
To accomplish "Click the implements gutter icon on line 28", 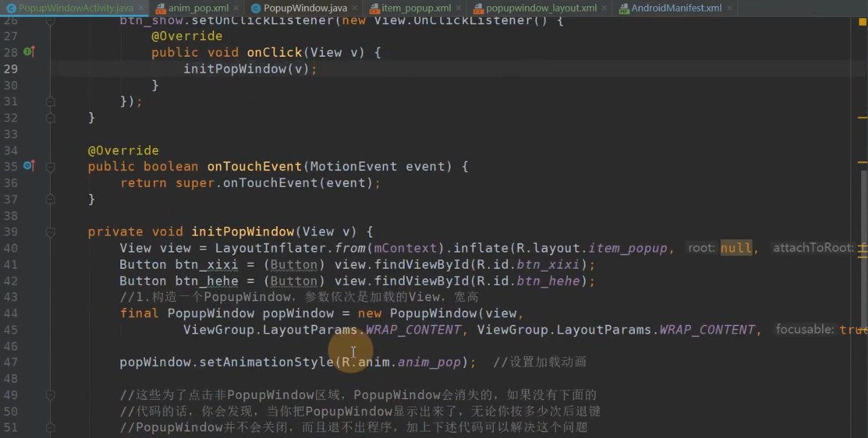I will click(29, 52).
